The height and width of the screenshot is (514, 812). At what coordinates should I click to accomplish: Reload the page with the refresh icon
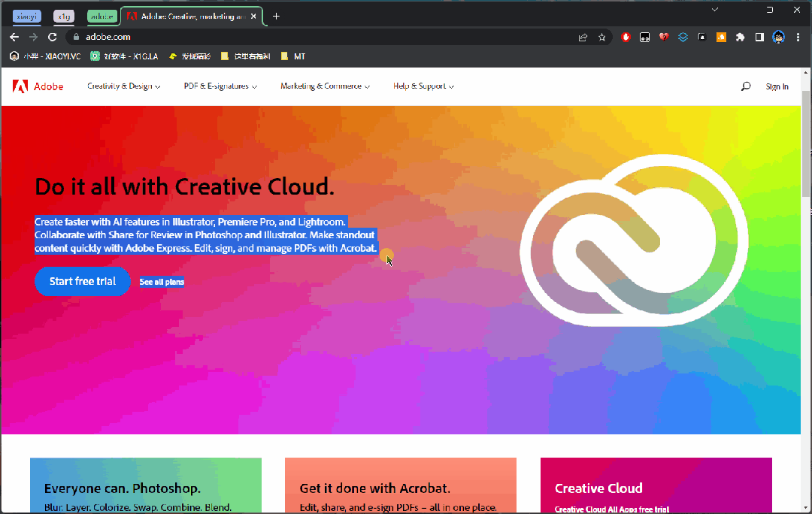pos(53,37)
